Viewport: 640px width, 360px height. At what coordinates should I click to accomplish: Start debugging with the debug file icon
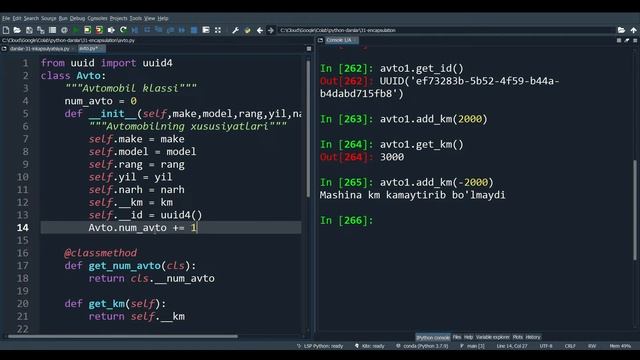point(135,30)
